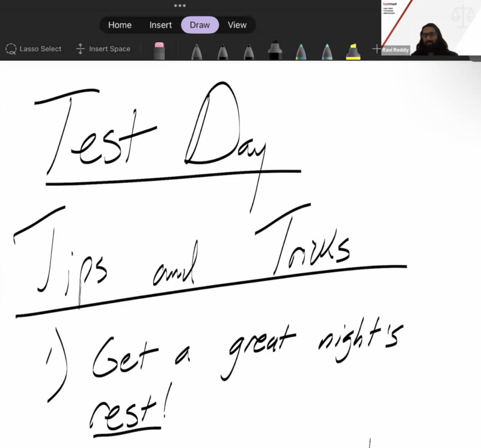Select the yellow highlighter tool
The image size is (481, 448).
point(353,52)
